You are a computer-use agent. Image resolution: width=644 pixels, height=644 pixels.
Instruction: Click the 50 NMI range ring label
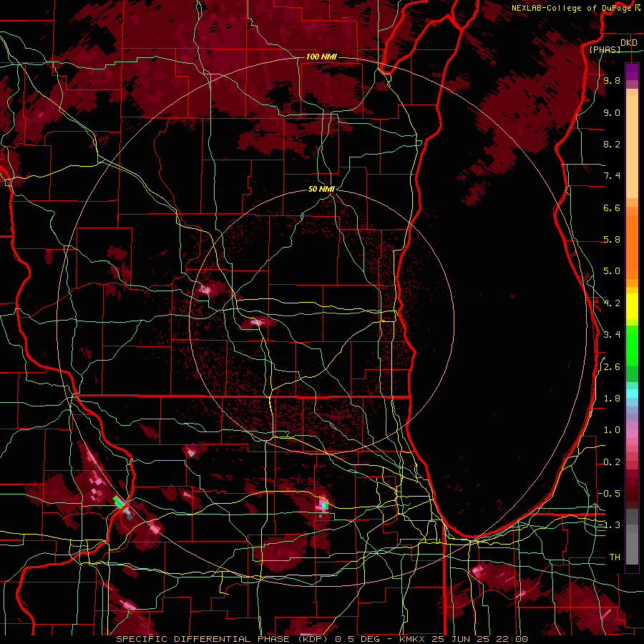point(321,189)
